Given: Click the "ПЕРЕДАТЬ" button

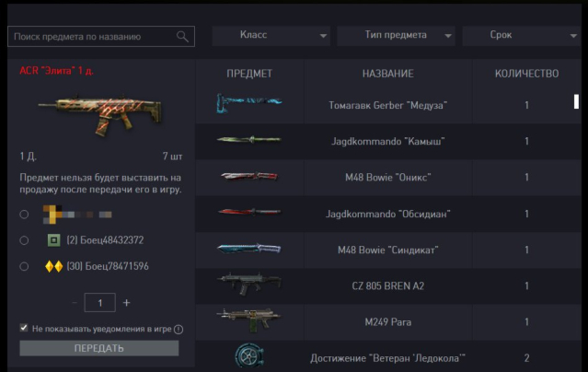Looking at the screenshot, I should point(99,348).
